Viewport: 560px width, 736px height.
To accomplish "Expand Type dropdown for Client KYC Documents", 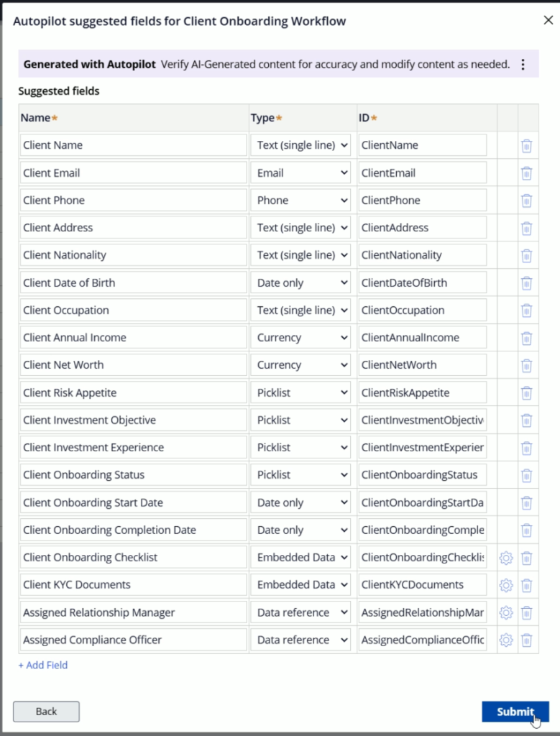I will tap(302, 585).
